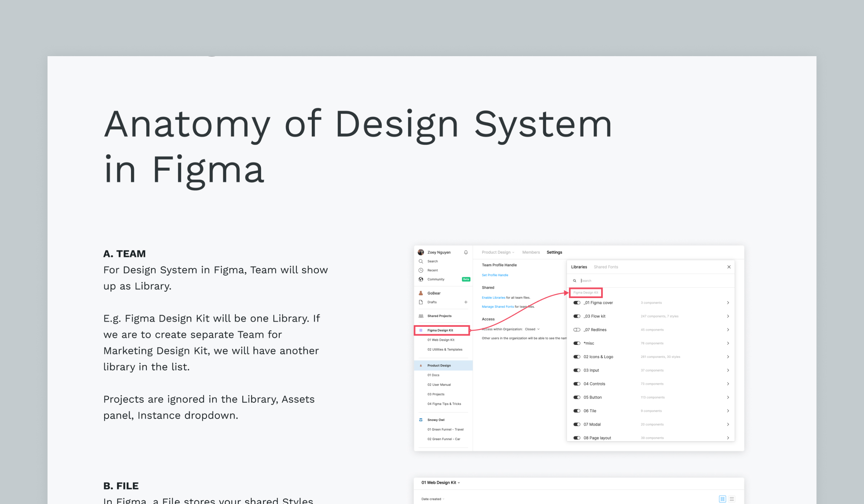Open 02 User Manual project
The image size is (864, 504).
[439, 385]
